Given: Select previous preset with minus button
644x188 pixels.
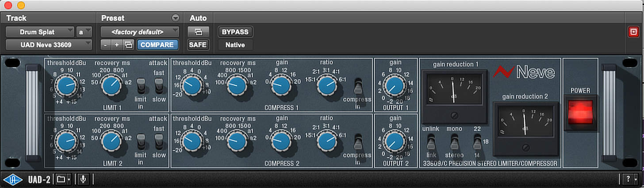Looking at the screenshot, I should pyautogui.click(x=106, y=45).
